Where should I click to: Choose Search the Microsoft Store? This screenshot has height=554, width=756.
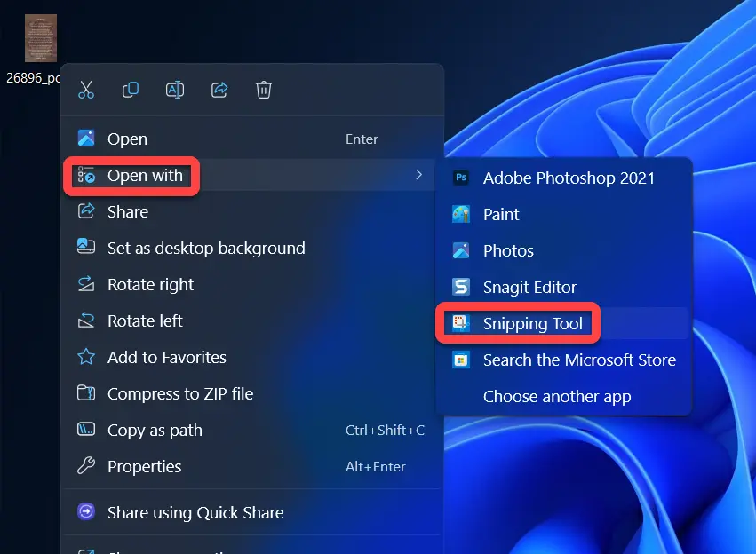pos(564,360)
